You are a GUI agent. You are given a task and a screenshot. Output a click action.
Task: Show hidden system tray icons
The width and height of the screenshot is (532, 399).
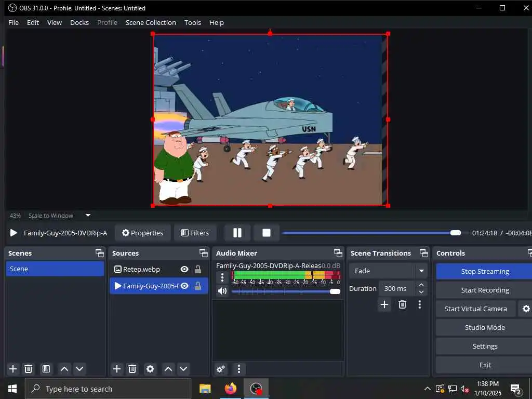(x=428, y=389)
